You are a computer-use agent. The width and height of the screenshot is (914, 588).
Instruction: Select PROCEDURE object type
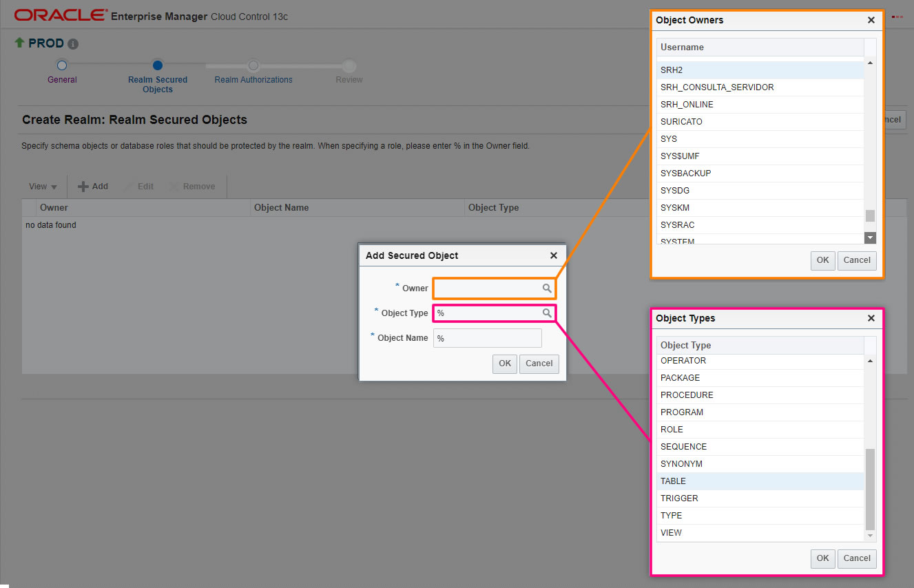coord(760,395)
